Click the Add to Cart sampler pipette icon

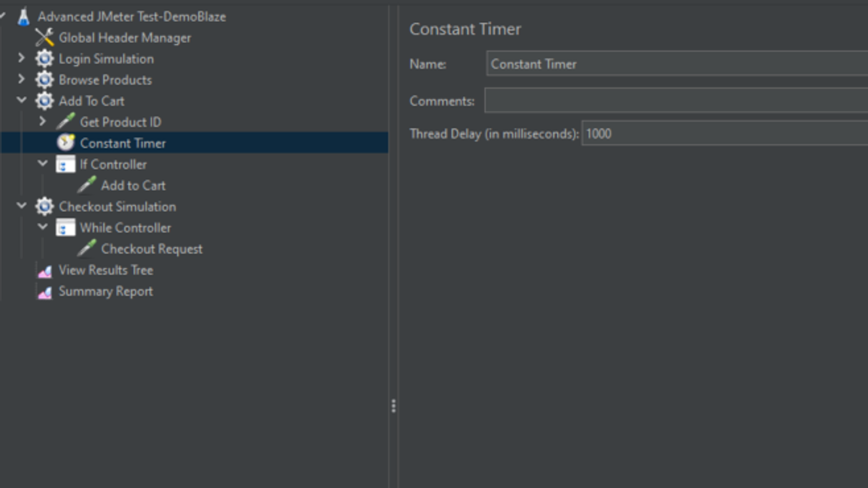pyautogui.click(x=87, y=185)
